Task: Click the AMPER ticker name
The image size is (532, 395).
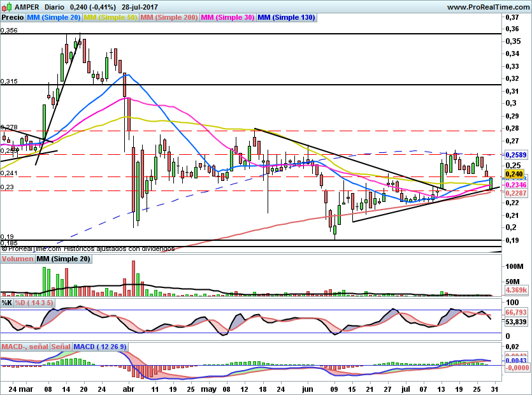Action: pos(27,7)
